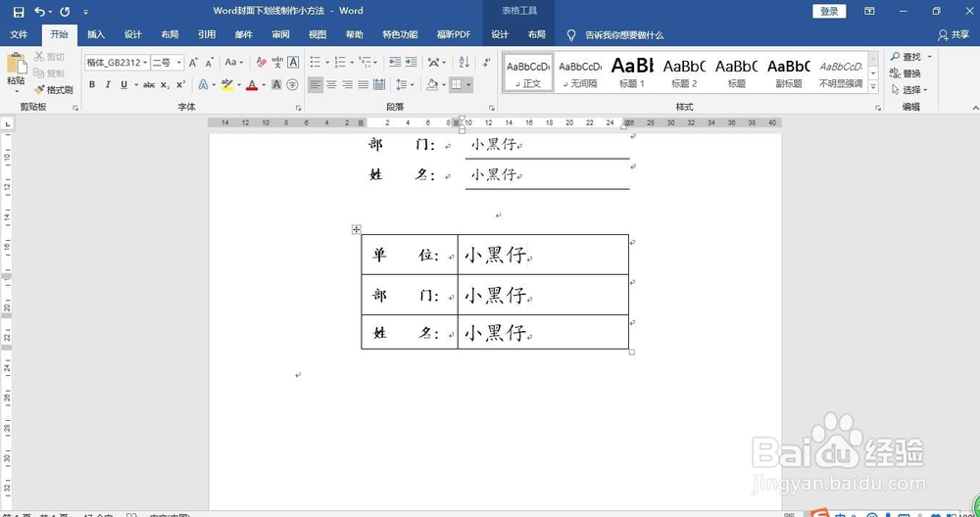The width and height of the screenshot is (980, 517).
Task: Click the table resize handle at bottom-right
Action: tap(632, 352)
